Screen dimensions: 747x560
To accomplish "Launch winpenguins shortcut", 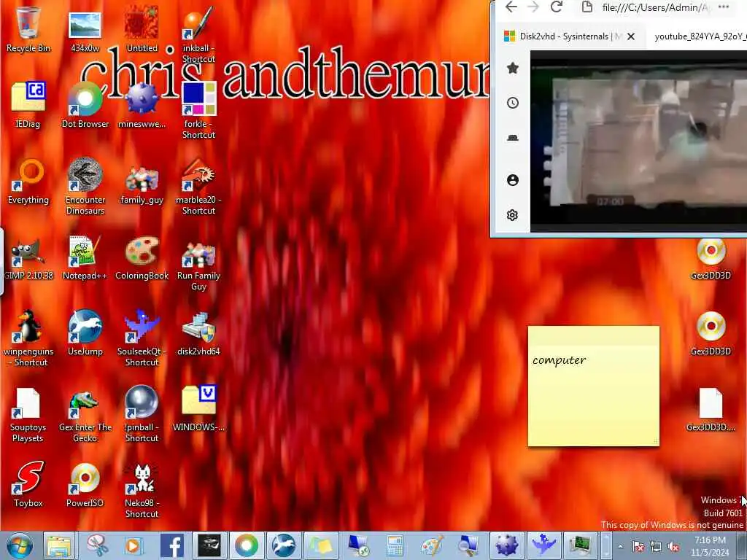I will 28,337.
